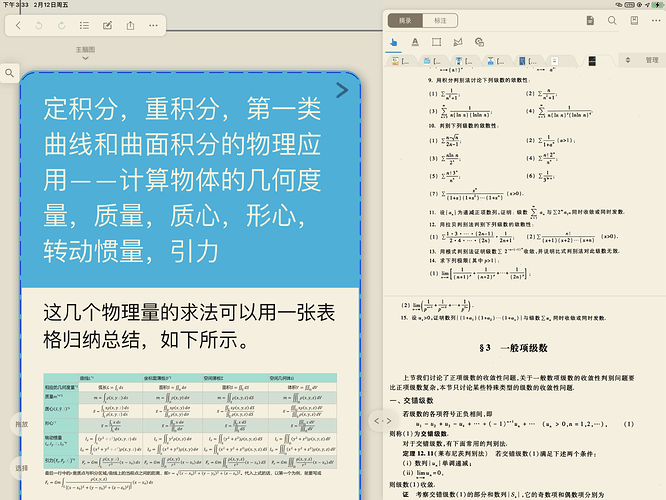Open the 管理 manage documents button
Viewport: 666px width, 500px height.
pos(652,60)
